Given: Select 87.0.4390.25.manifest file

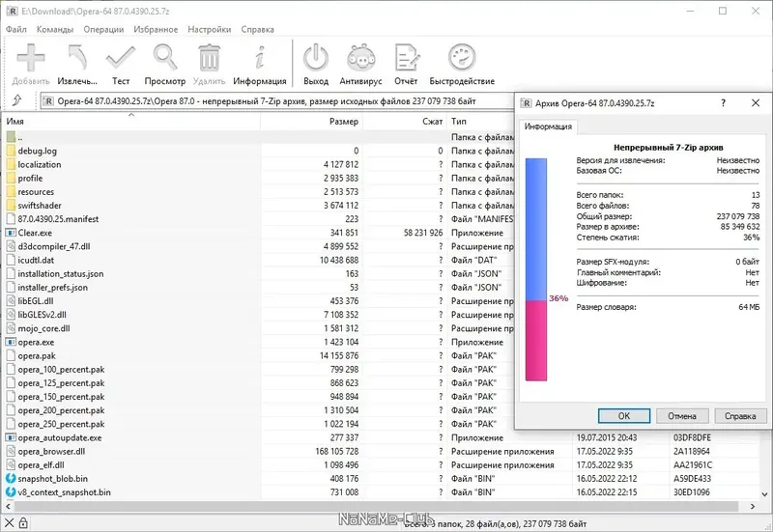Looking at the screenshot, I should (x=58, y=219).
